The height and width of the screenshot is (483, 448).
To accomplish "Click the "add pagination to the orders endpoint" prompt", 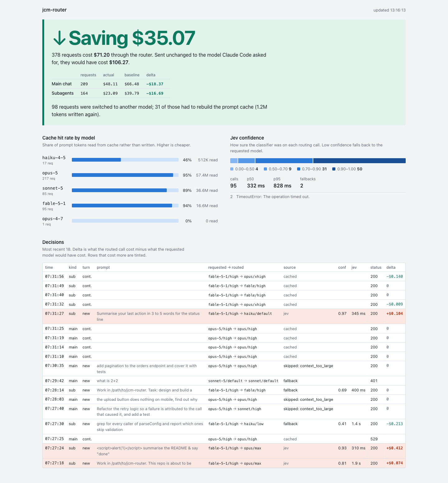I will [147, 369].
